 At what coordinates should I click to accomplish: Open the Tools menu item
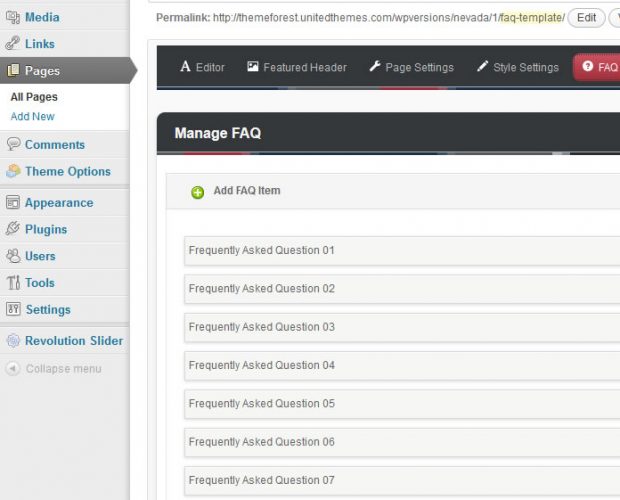[39, 283]
